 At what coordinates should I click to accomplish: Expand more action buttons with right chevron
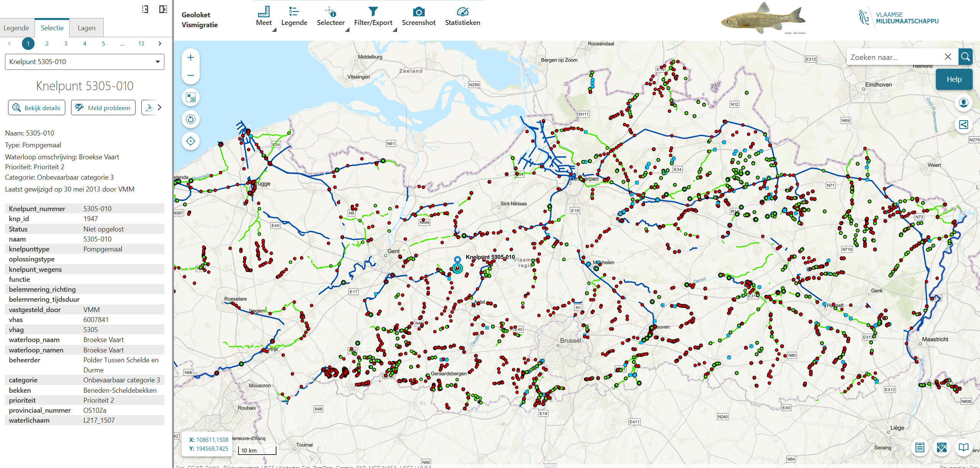(x=159, y=107)
